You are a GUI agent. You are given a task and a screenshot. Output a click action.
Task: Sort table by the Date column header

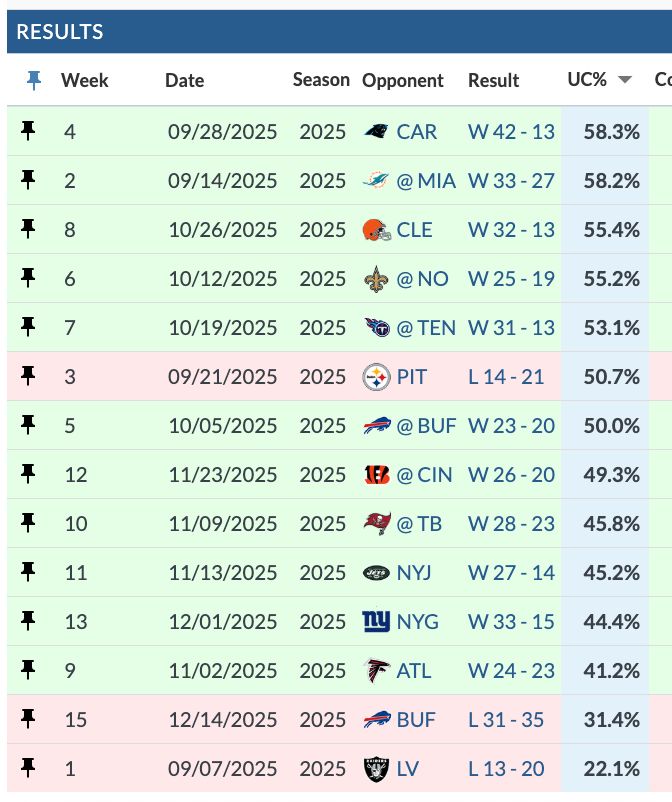(184, 80)
